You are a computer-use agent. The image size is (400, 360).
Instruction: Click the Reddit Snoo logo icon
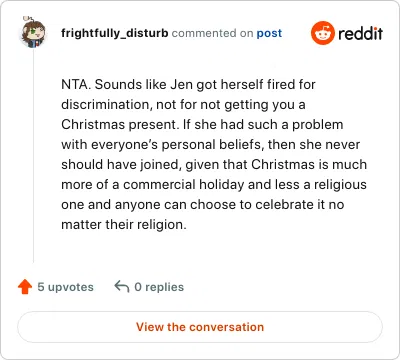click(x=323, y=33)
